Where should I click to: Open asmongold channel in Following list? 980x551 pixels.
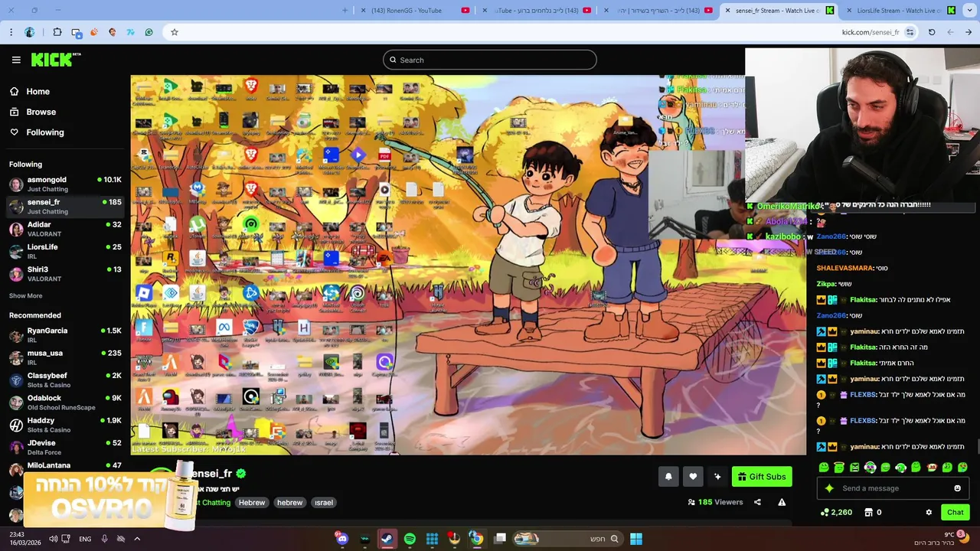click(65, 184)
